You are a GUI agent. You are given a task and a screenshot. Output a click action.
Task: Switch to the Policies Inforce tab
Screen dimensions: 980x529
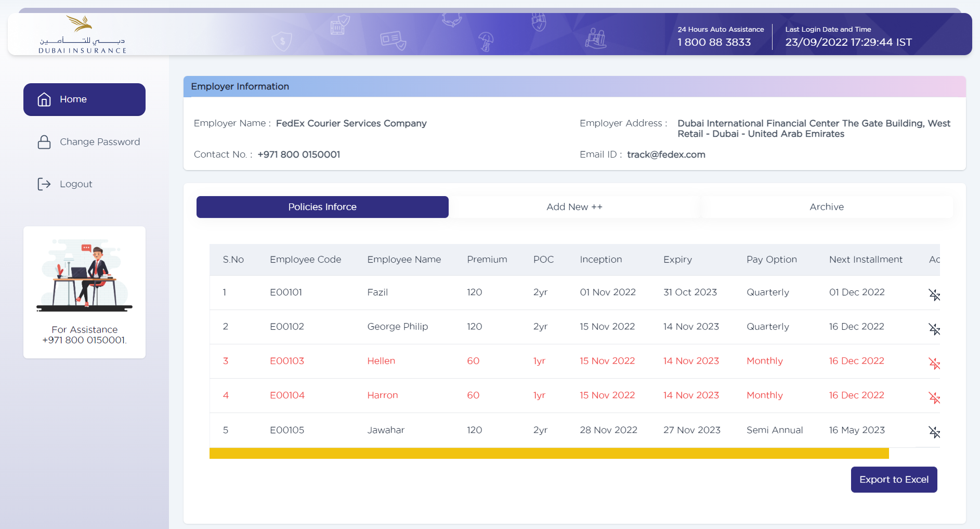coord(322,207)
